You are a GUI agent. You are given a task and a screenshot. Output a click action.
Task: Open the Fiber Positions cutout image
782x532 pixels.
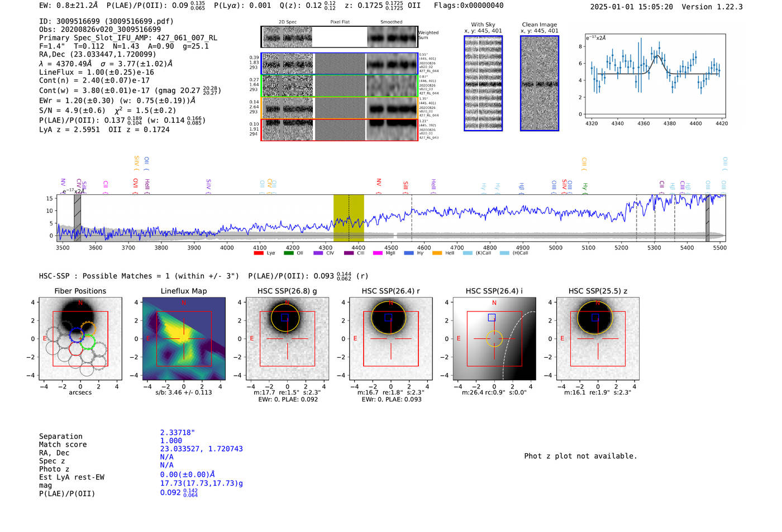80,339
